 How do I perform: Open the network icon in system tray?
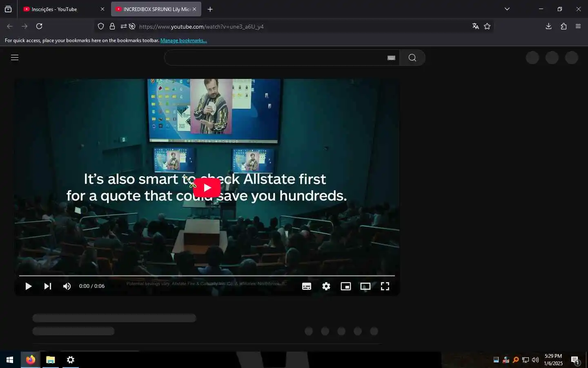click(526, 360)
